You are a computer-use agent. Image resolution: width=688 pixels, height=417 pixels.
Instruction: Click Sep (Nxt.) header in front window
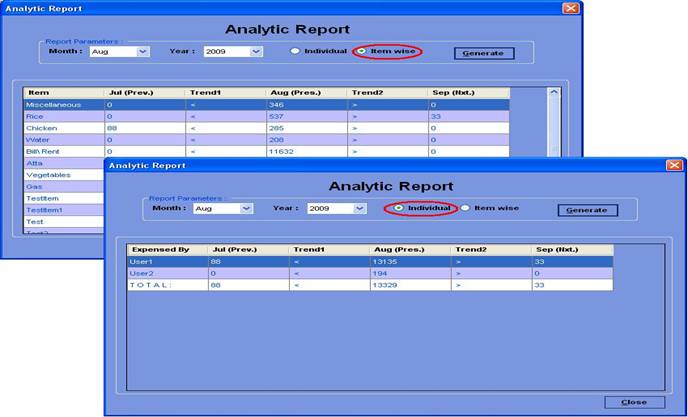click(573, 249)
